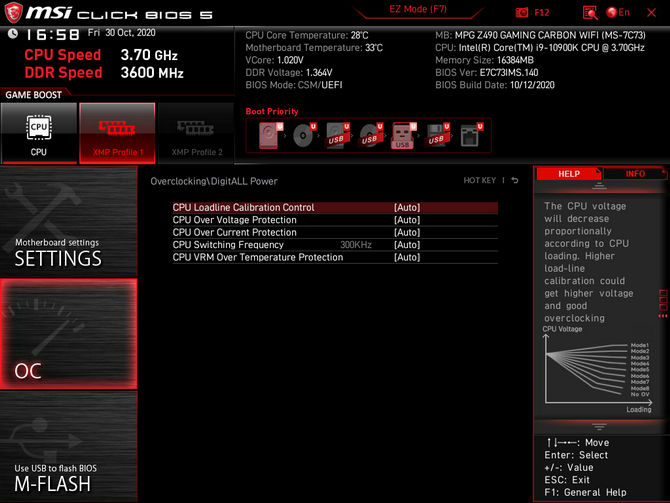Select the USB optical drive boot device
670x503 pixels.
[370, 135]
